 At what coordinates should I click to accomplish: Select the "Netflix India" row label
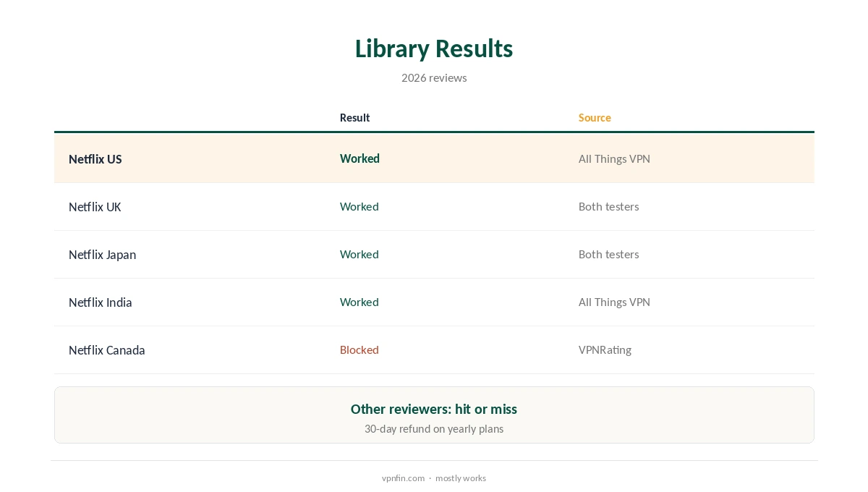tap(101, 302)
